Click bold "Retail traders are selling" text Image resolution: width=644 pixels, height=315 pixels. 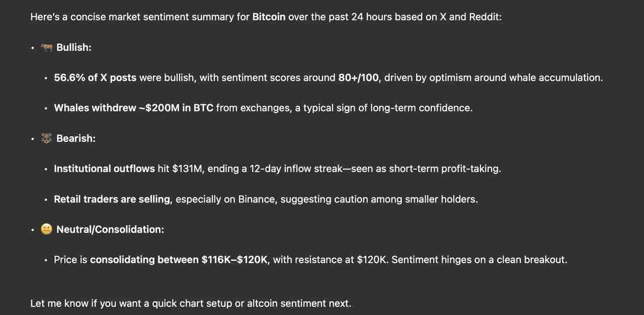point(112,199)
